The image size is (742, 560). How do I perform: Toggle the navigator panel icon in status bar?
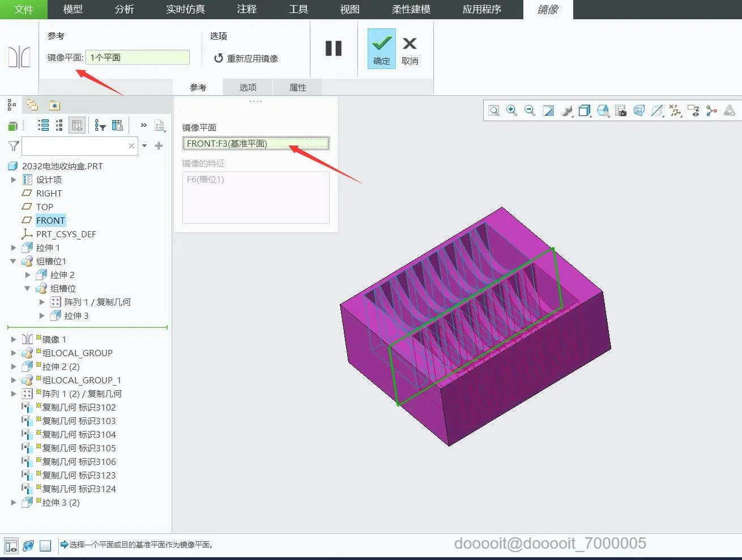pos(11,545)
